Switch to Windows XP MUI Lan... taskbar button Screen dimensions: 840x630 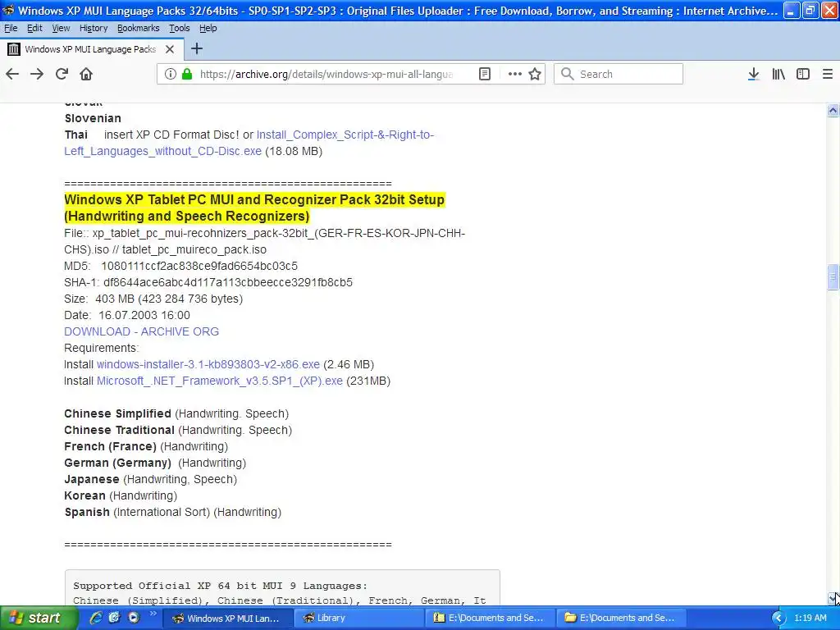(x=226, y=618)
